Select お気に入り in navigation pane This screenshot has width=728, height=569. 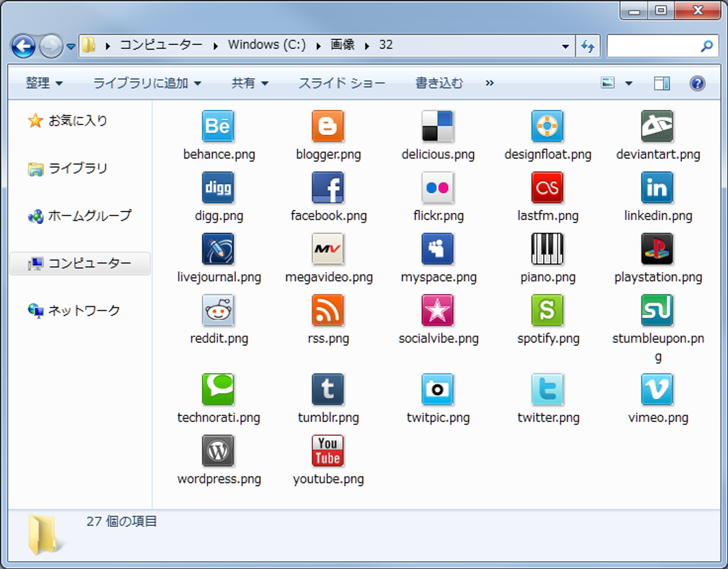[68, 120]
